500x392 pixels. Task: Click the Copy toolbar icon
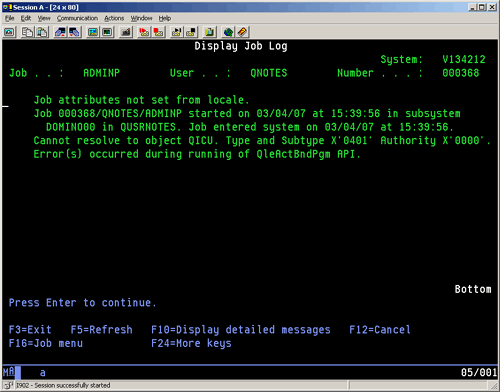click(x=27, y=32)
